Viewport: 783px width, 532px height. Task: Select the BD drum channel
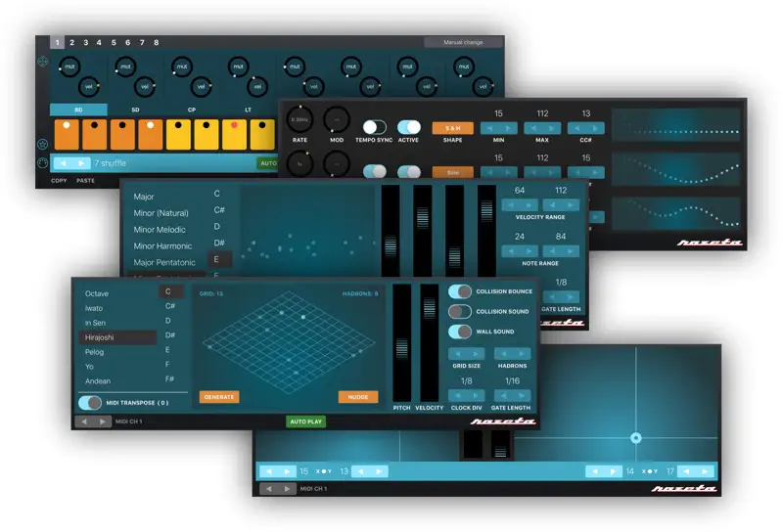(x=78, y=110)
